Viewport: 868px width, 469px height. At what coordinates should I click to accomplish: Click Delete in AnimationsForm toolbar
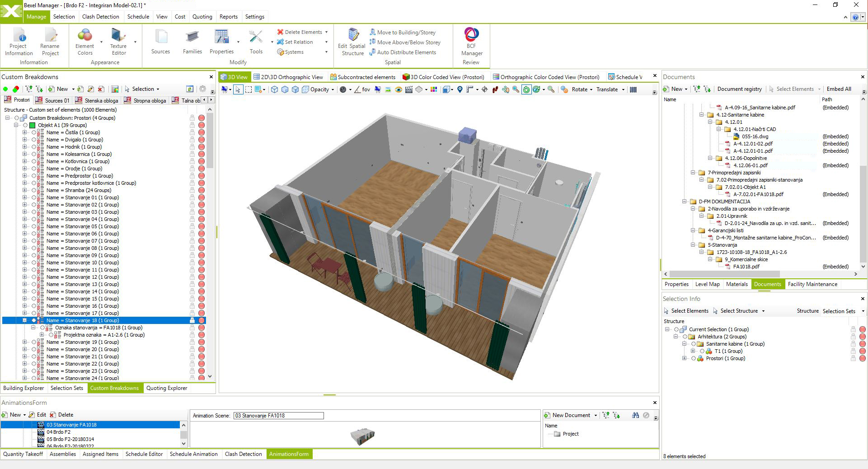(x=61, y=415)
